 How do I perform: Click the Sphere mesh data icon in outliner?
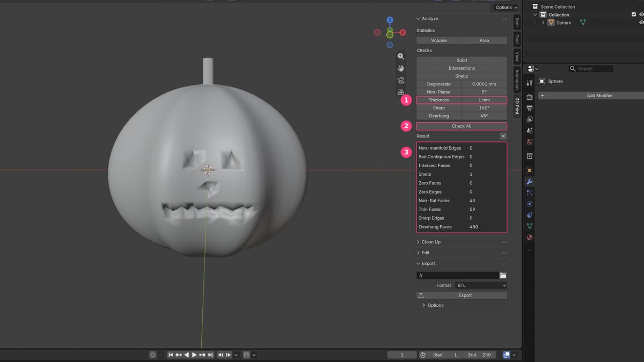coord(583,23)
